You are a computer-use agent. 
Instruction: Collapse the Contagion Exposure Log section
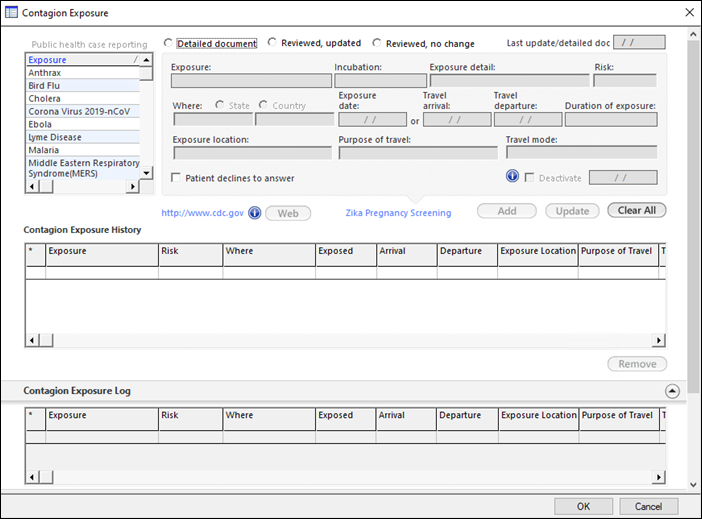[672, 391]
